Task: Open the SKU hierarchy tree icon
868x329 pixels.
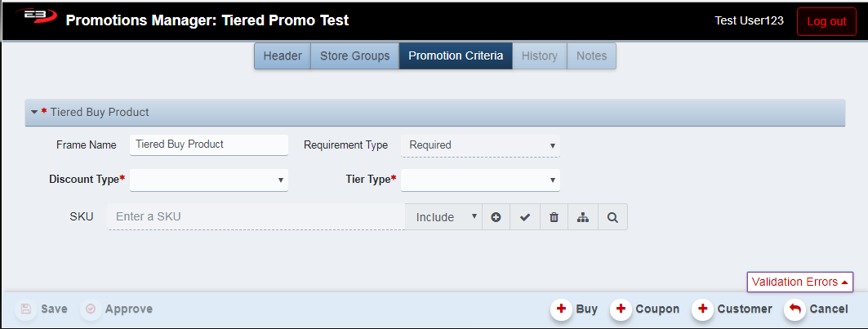Action: tap(583, 217)
